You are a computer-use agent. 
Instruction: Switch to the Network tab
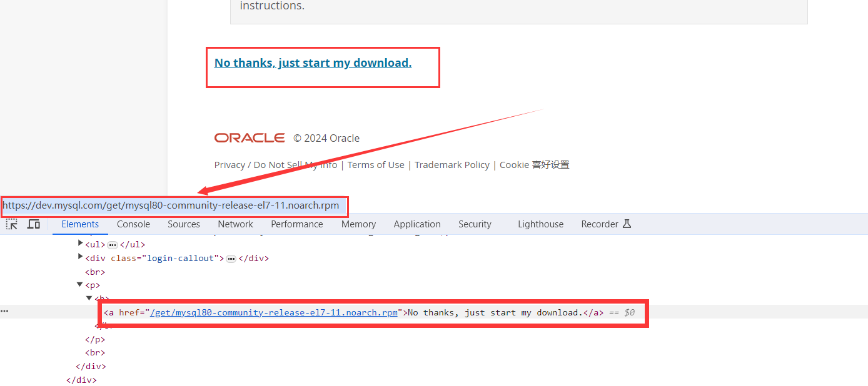[x=236, y=224]
